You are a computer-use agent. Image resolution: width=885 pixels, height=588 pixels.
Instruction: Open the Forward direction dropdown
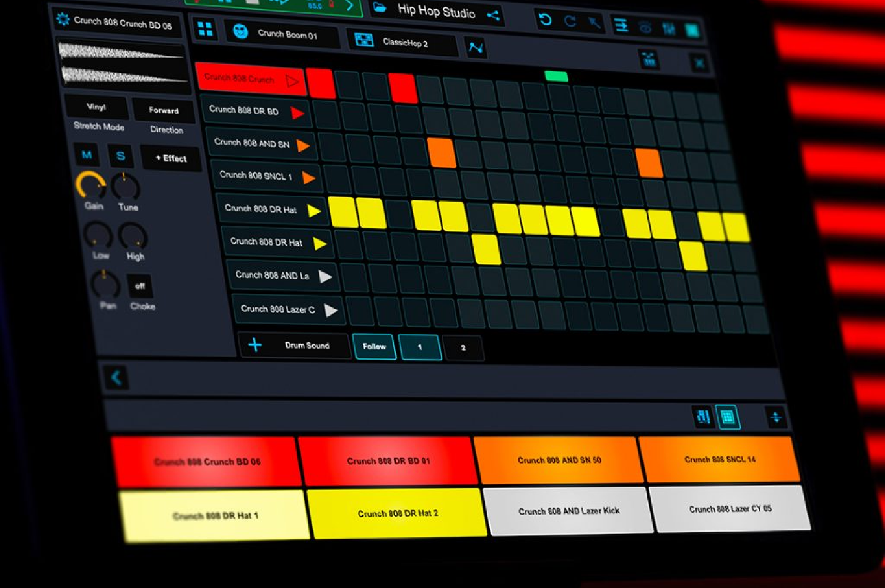[164, 111]
